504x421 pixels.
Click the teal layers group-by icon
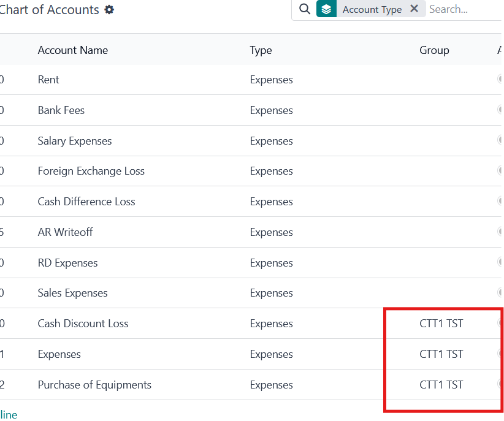326,9
